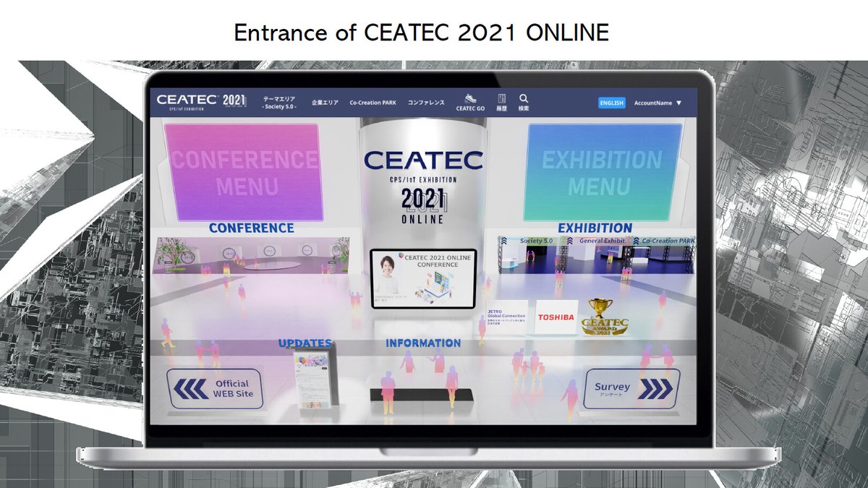
Task: Click the UPDATES label
Action: [305, 343]
